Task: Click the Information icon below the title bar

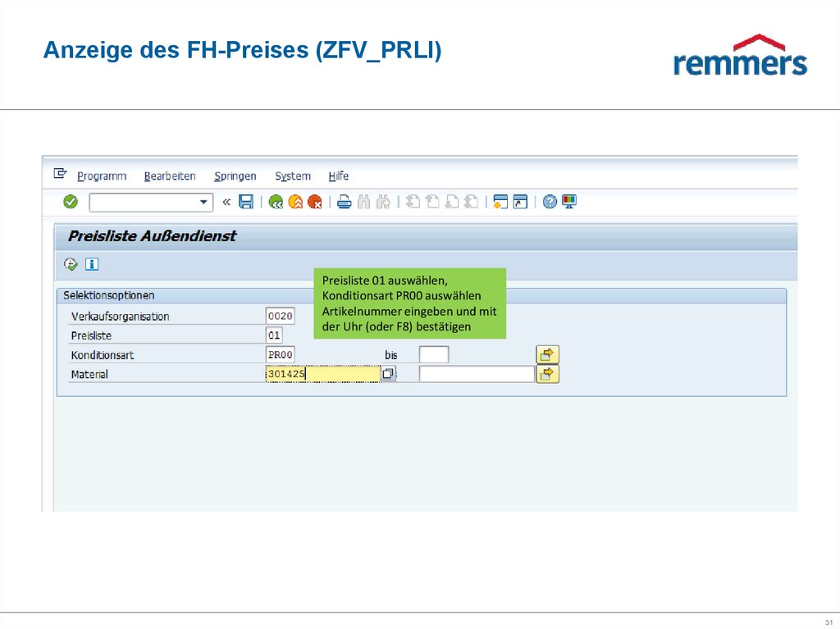Action: 91,264
